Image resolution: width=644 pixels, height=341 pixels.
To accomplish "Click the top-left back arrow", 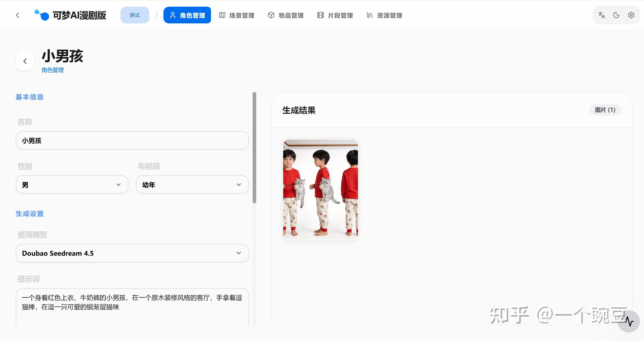I will [x=17, y=15].
